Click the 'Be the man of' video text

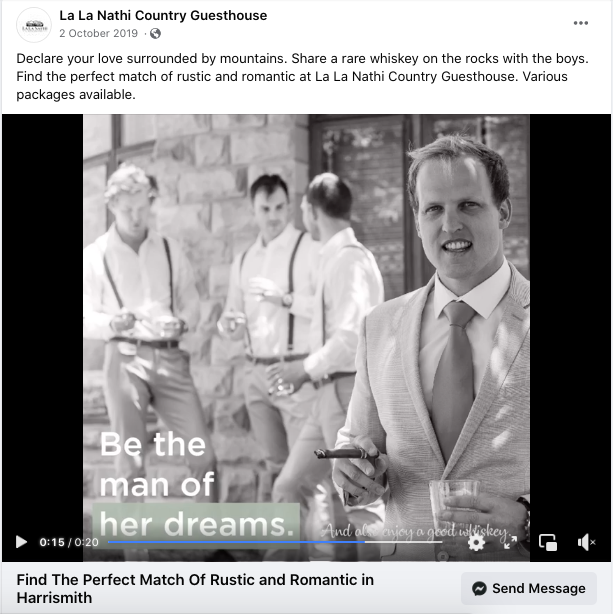(157, 464)
